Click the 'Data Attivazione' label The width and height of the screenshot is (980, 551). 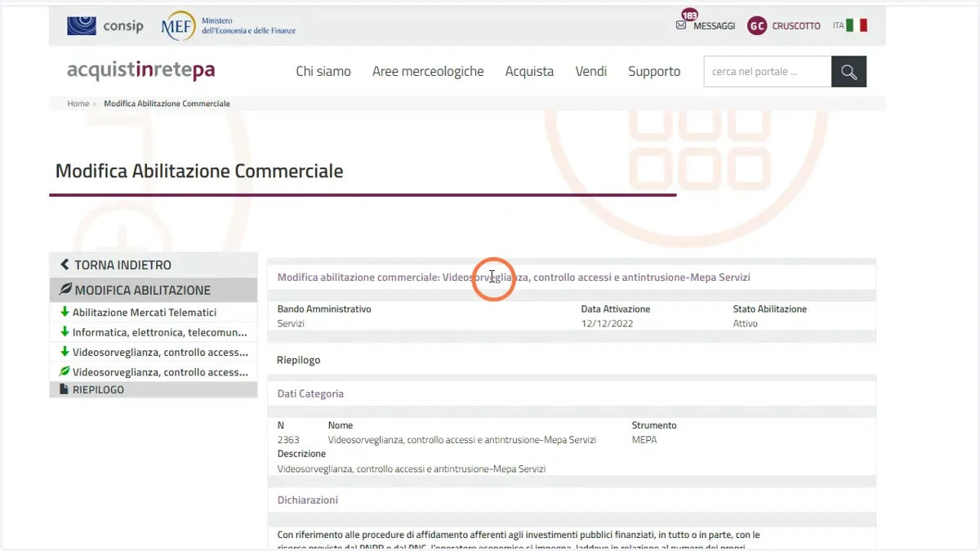[x=616, y=309]
